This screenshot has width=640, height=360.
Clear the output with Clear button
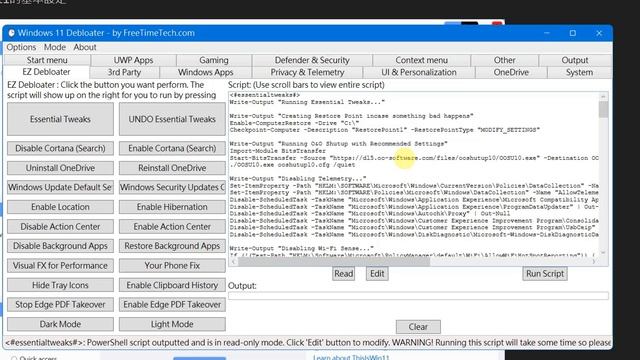[418, 327]
